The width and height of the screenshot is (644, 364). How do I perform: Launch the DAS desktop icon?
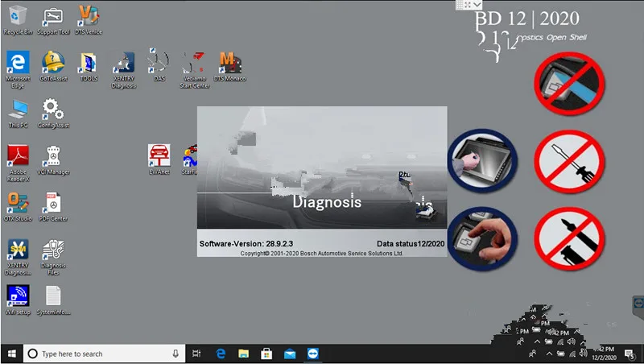pos(158,61)
